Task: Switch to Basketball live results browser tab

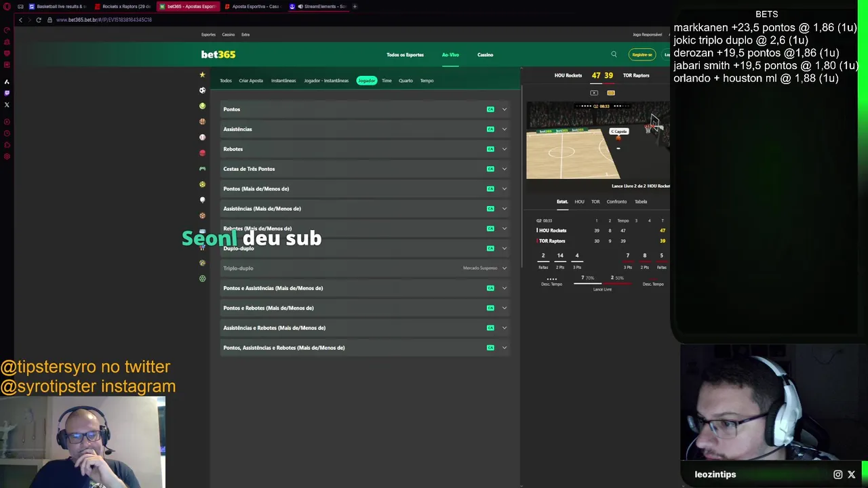Action: 57,6
